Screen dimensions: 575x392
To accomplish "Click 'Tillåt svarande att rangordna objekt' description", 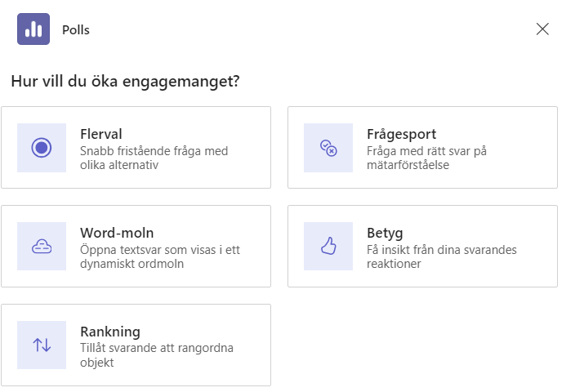I will (157, 355).
